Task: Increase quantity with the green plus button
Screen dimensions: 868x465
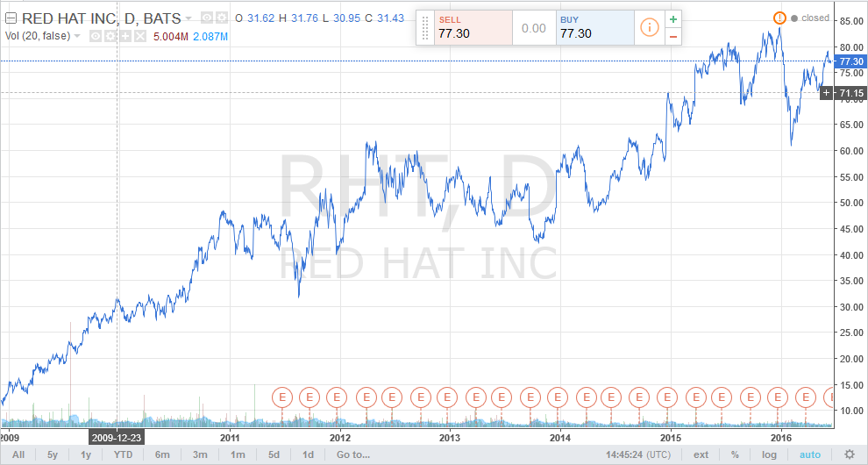Action: [673, 19]
